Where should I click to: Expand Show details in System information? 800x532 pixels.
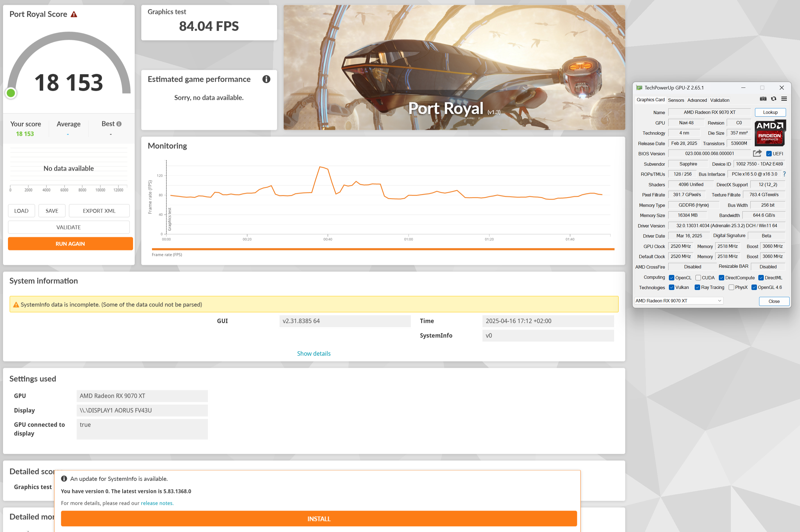314,354
